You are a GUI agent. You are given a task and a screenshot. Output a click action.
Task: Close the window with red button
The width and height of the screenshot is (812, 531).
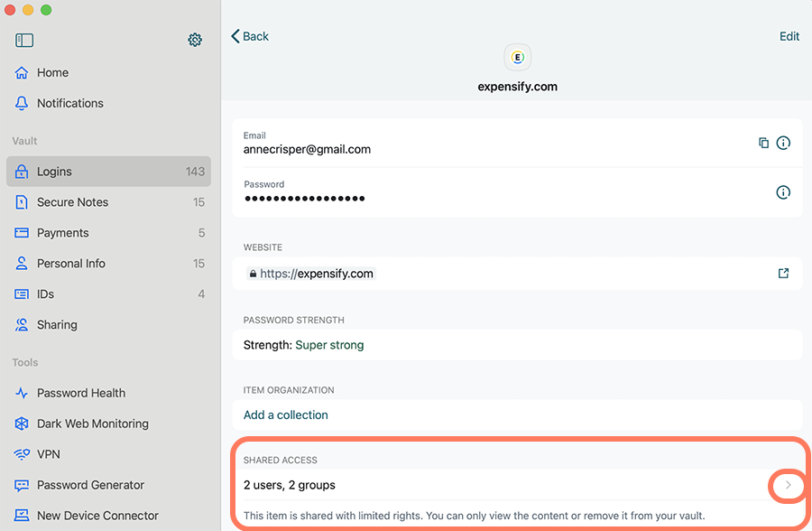(9, 10)
